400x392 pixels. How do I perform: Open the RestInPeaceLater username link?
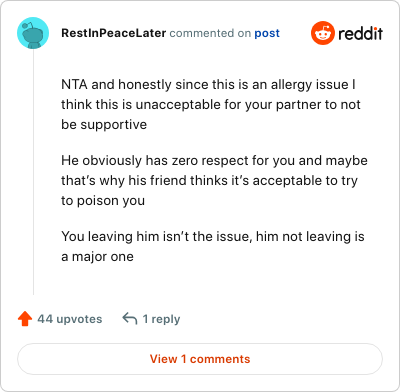(x=114, y=33)
